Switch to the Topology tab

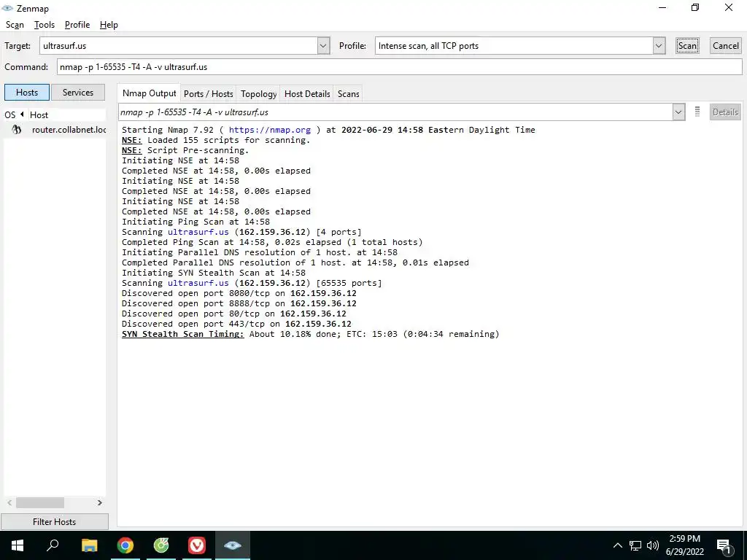258,94
